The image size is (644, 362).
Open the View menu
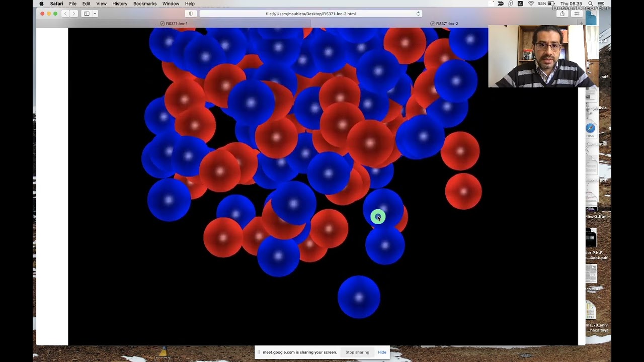point(101,4)
